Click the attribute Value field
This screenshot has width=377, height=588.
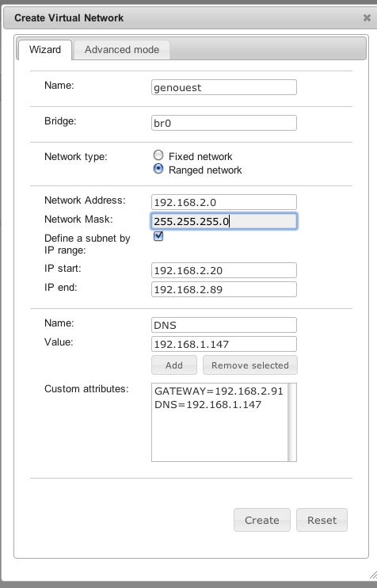click(x=223, y=344)
